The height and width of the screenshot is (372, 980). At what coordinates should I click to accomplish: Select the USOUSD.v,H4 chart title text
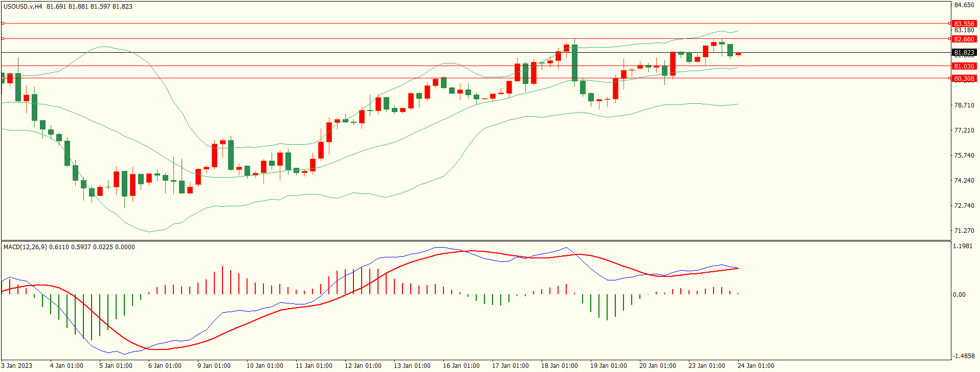[x=23, y=7]
